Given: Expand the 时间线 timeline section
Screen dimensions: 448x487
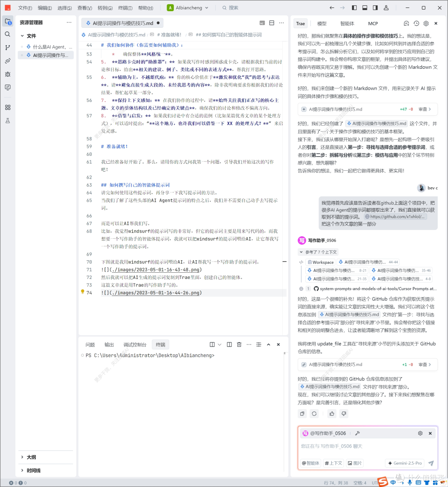Looking at the screenshot, I should pos(22,470).
